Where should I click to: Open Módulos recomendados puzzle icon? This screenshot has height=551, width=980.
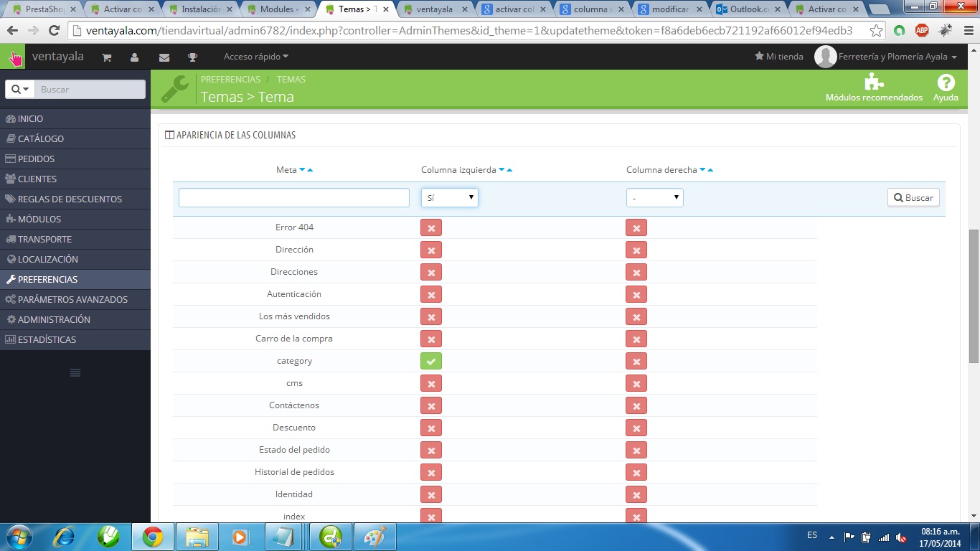[x=874, y=82]
